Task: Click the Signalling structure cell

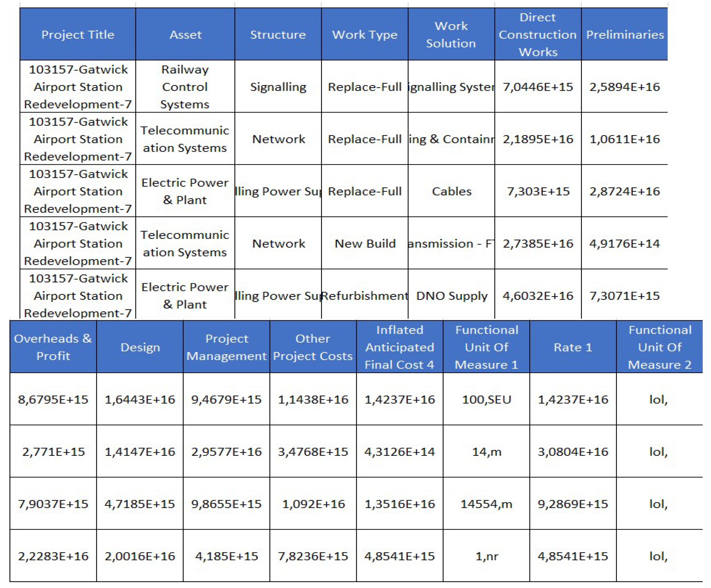Action: tap(278, 87)
